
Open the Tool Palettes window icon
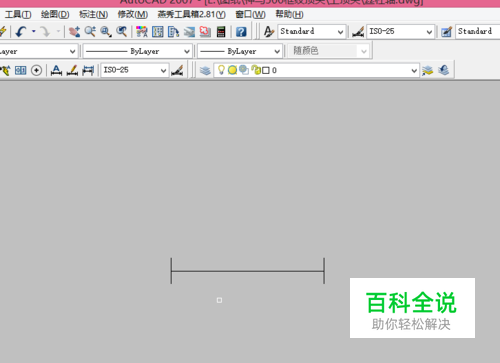click(173, 32)
